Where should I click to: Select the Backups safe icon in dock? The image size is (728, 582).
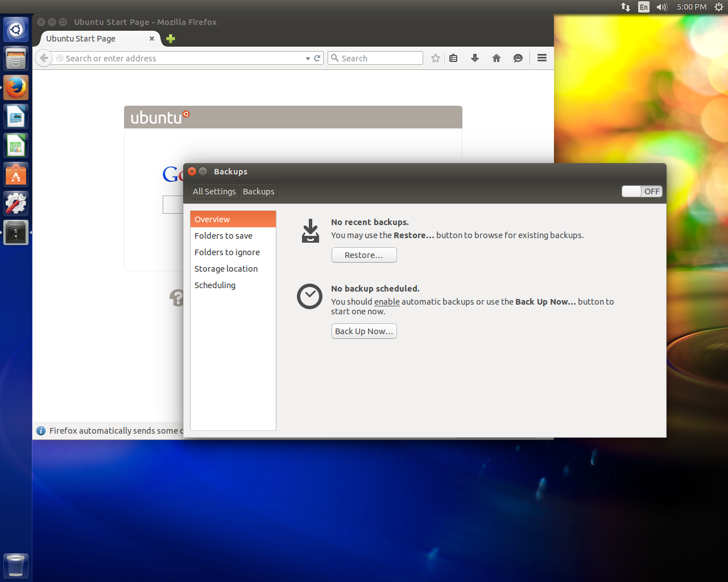pos(16,233)
